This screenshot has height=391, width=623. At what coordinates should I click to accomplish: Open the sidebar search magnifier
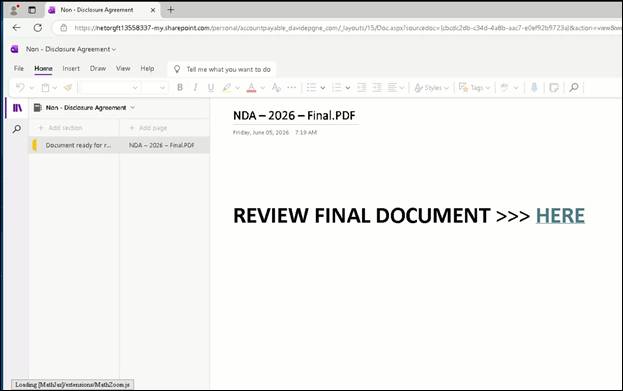coord(17,129)
